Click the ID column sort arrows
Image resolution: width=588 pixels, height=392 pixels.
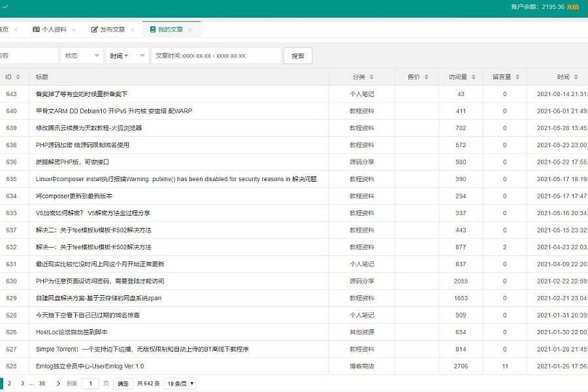[18, 77]
